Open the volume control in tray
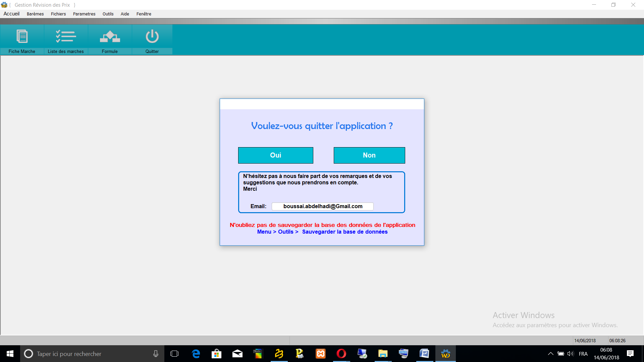This screenshot has width=644, height=362. pyautogui.click(x=570, y=354)
